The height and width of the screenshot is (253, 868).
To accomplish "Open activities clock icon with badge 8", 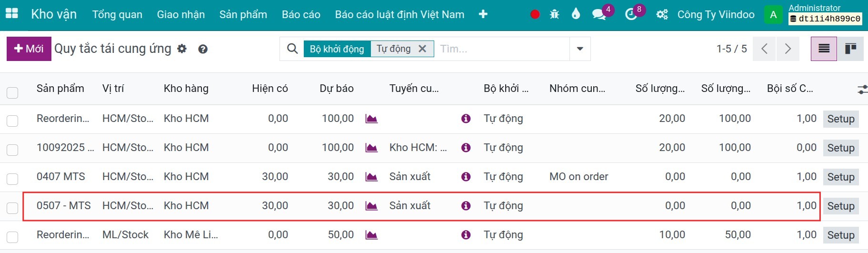I will (x=631, y=14).
